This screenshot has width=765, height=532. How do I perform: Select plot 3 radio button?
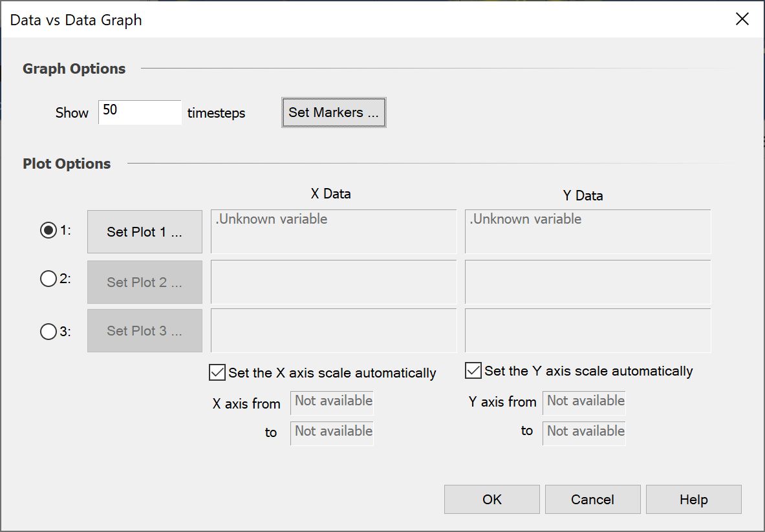pos(48,332)
